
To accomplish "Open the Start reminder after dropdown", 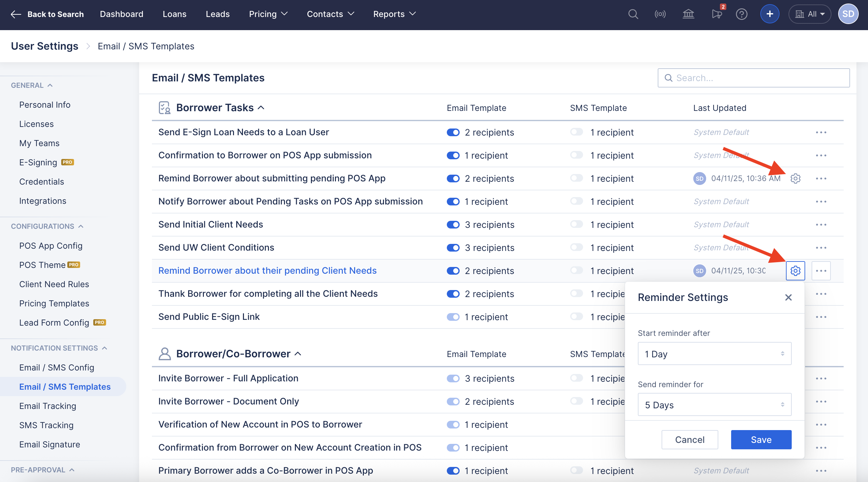I will click(714, 354).
